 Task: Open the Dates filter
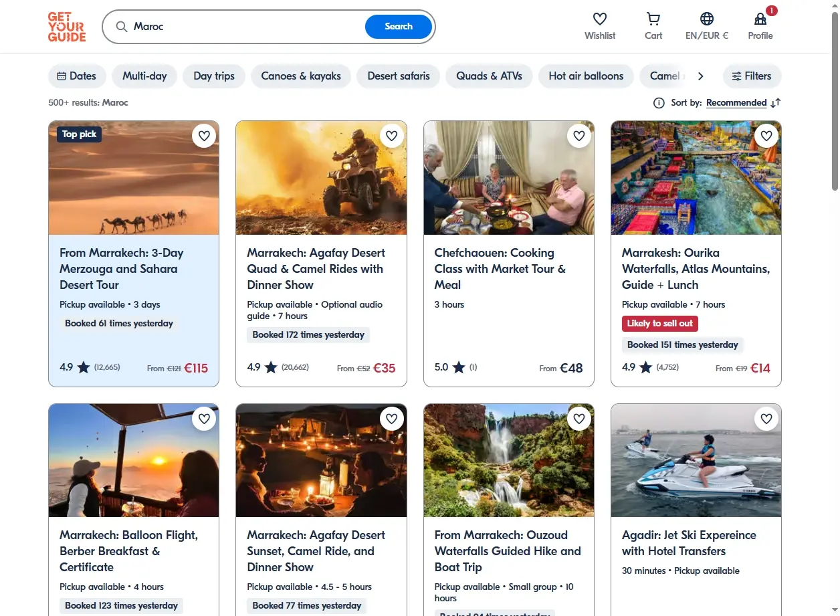point(77,76)
